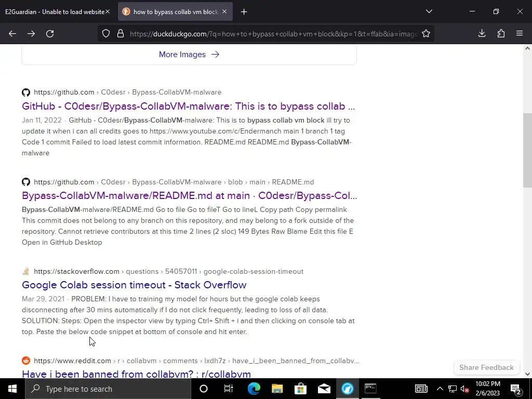Open the clock showing 10:02 PM
Image resolution: width=532 pixels, height=399 pixels.
point(488,389)
